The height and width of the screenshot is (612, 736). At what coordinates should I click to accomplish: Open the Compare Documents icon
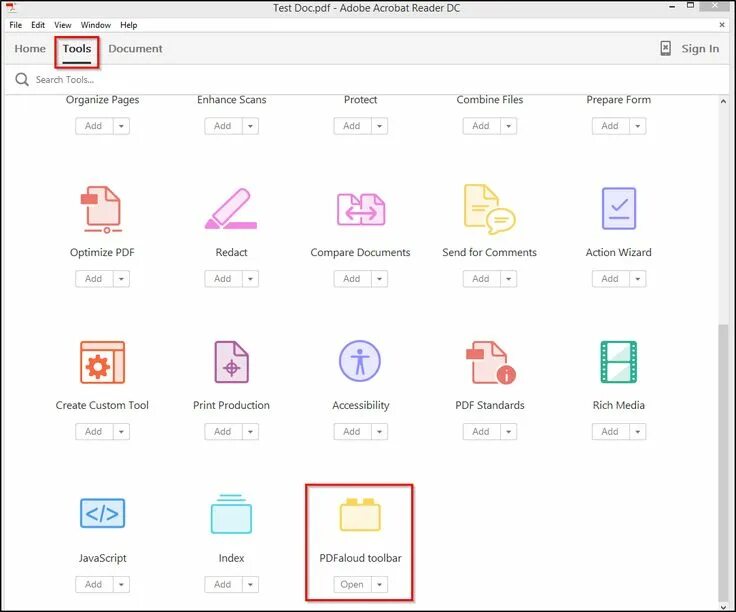pos(360,209)
